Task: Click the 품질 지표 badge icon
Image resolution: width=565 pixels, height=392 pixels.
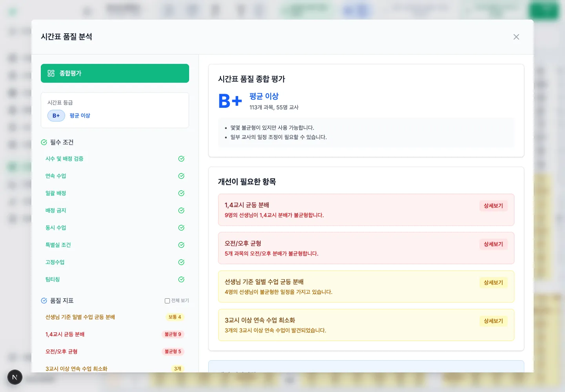Action: [x=44, y=301]
